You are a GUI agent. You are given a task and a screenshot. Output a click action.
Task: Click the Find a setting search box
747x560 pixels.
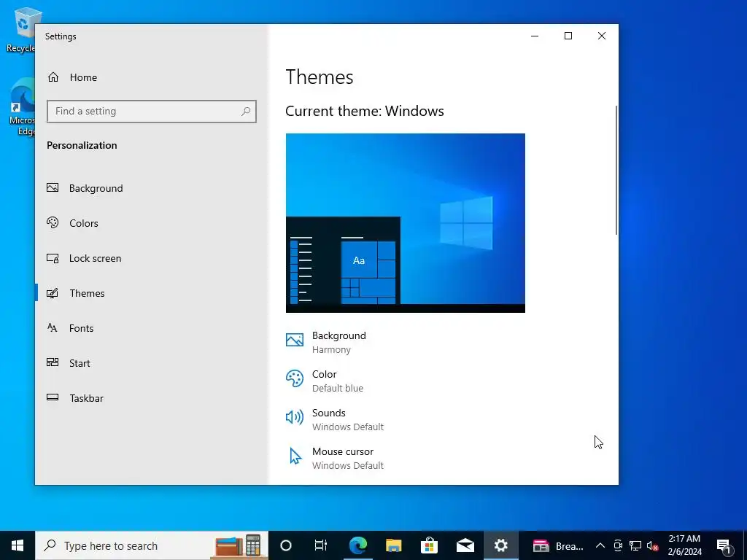coord(152,112)
